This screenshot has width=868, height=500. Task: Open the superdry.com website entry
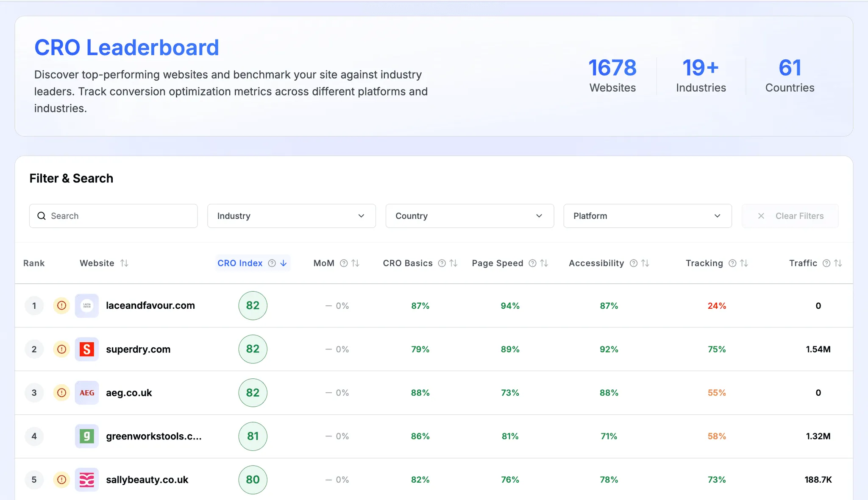[x=138, y=349]
